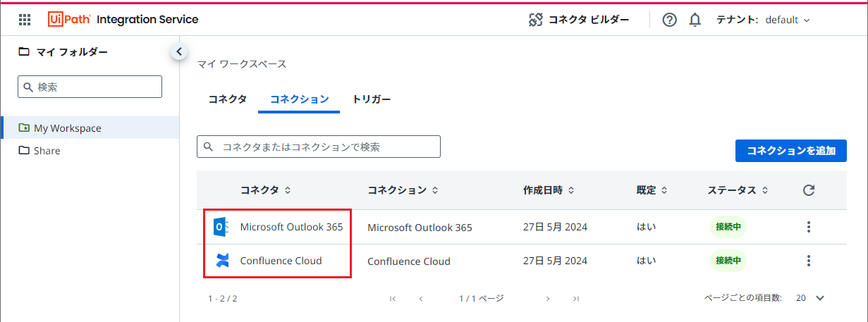The height and width of the screenshot is (322, 868).
Task: Focus the コネクタまたはコネクションで検索 search box
Action: (x=319, y=147)
